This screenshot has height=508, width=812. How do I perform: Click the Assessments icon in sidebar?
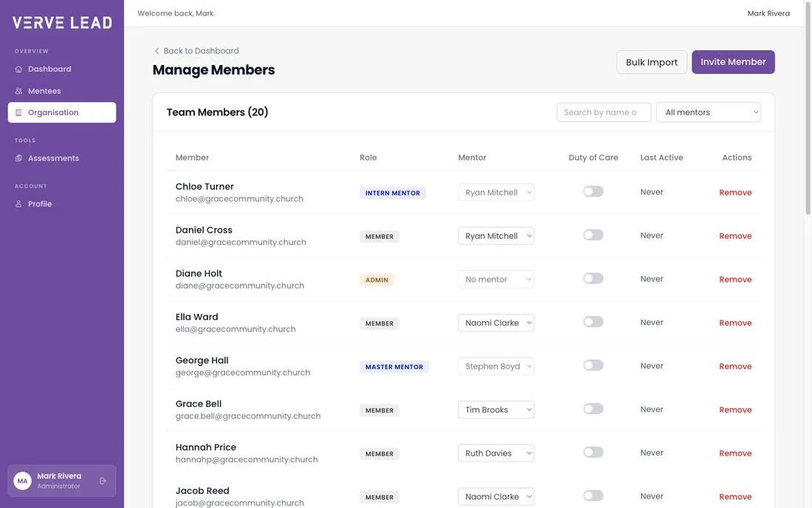coord(18,158)
